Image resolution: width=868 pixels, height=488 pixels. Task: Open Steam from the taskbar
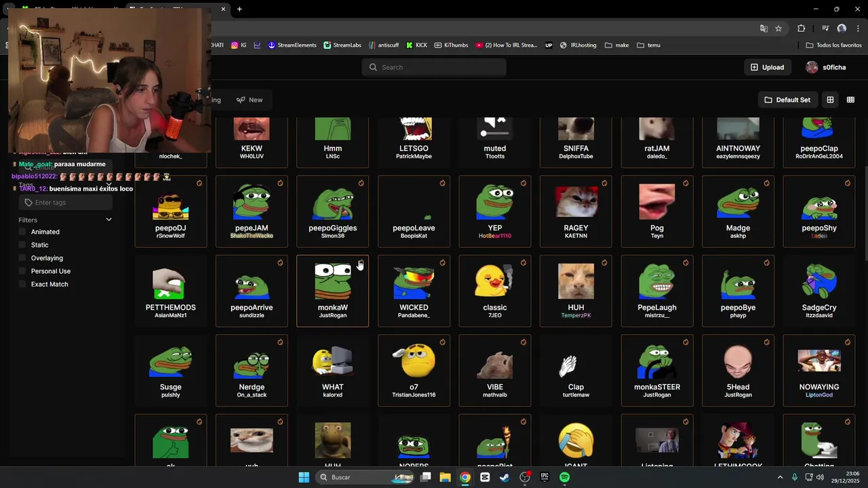pyautogui.click(x=505, y=477)
